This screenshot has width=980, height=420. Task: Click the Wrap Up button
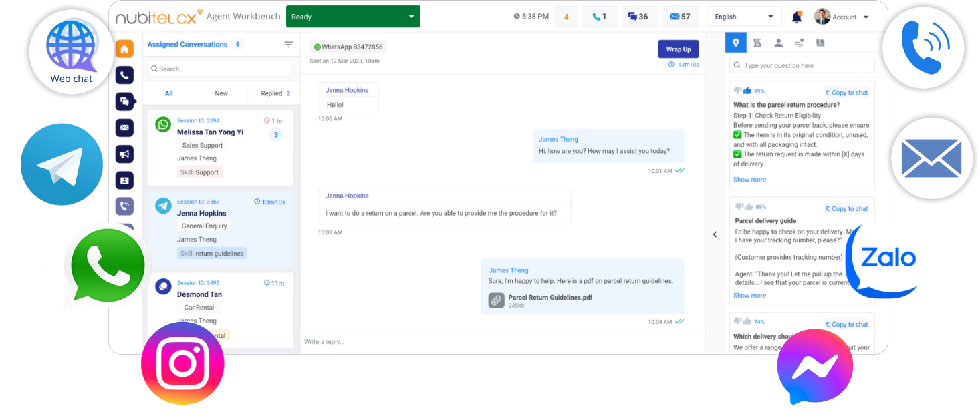tap(679, 49)
